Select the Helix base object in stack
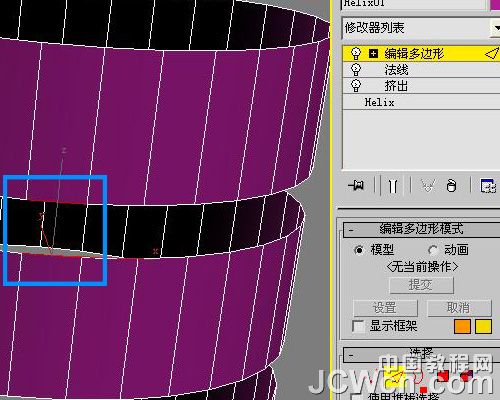Image resolution: width=500 pixels, height=400 pixels. pos(421,102)
